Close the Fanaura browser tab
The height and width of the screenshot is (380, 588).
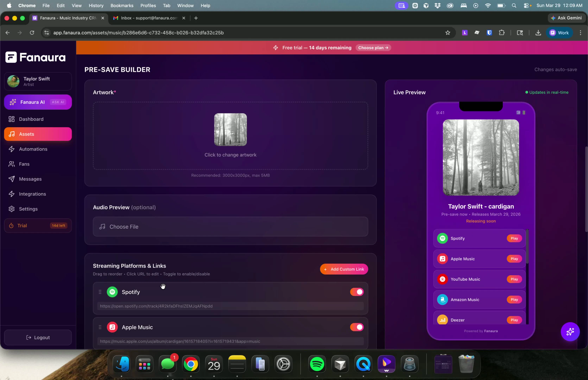point(103,18)
